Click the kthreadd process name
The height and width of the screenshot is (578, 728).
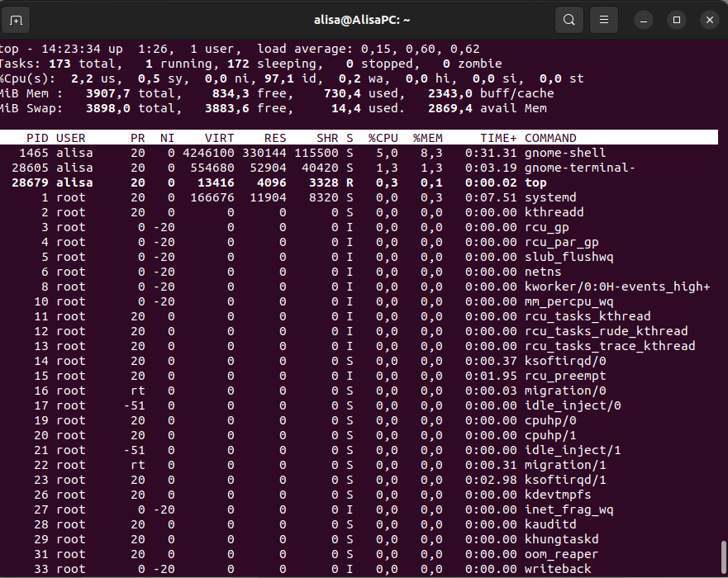point(554,212)
